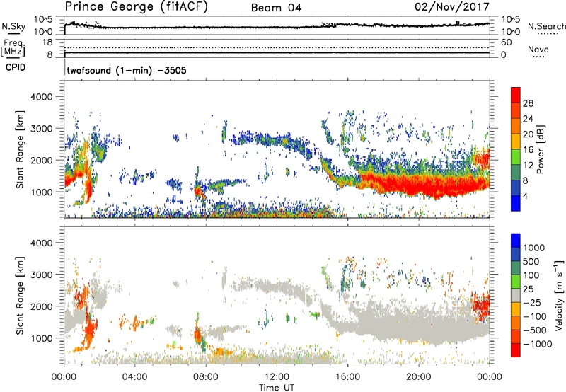Click the blue bottom swatch of the Power colorbar
The image size is (566, 392).
click(516, 203)
